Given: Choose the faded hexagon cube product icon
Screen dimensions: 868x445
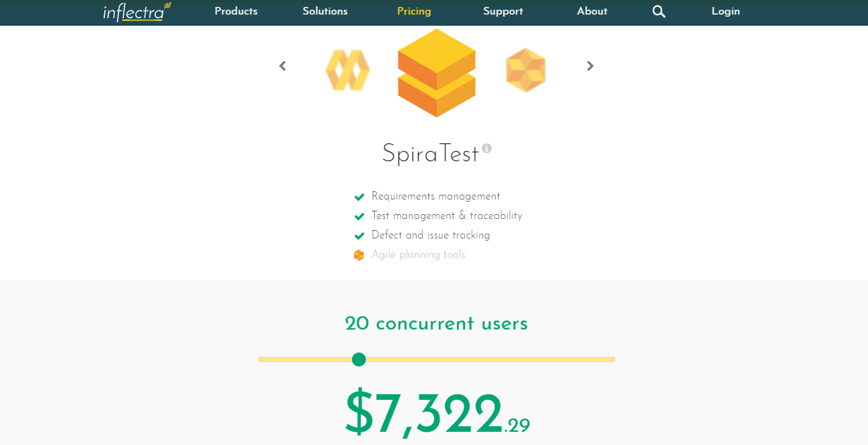Looking at the screenshot, I should tap(525, 70).
